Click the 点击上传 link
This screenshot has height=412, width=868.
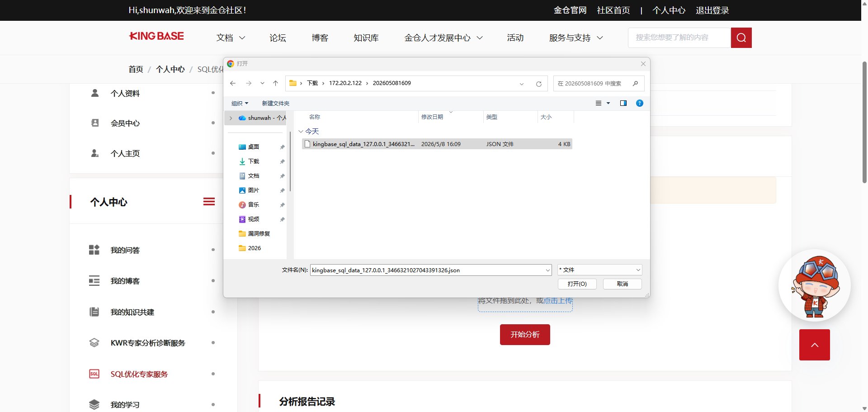pos(558,301)
